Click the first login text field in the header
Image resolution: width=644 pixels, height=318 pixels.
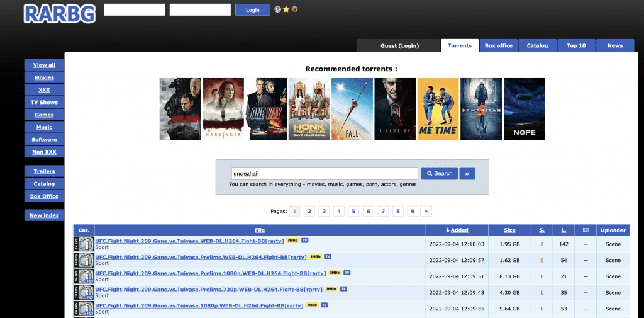coord(135,10)
